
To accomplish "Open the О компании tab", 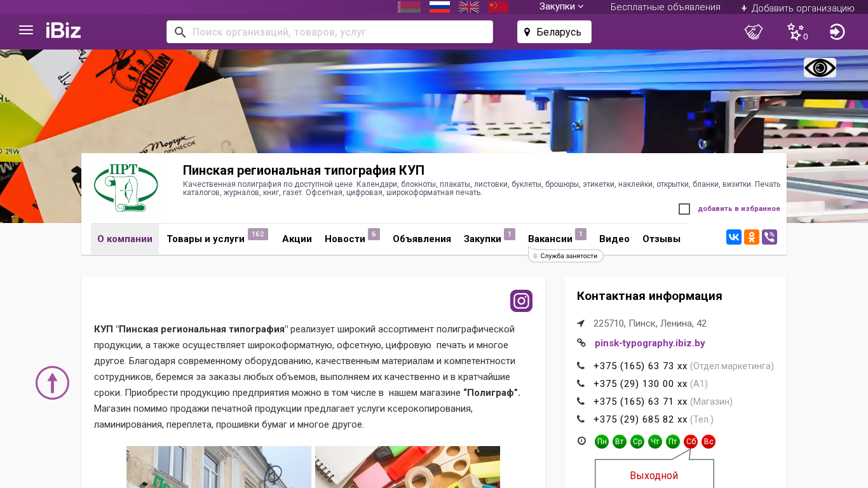I will coord(125,239).
